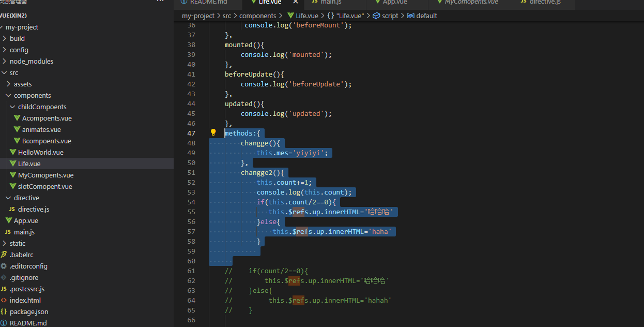
Task: Click the Babel icon beside .babelrc
Action: (x=4, y=255)
